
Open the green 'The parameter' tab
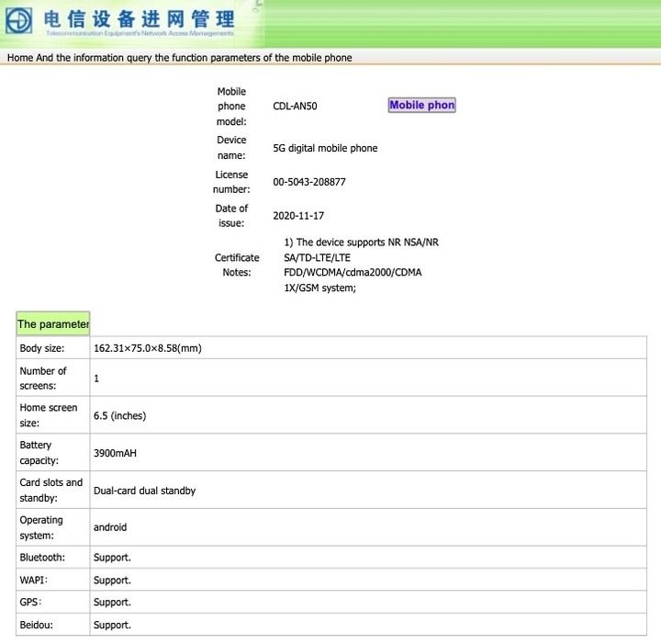[x=53, y=324]
